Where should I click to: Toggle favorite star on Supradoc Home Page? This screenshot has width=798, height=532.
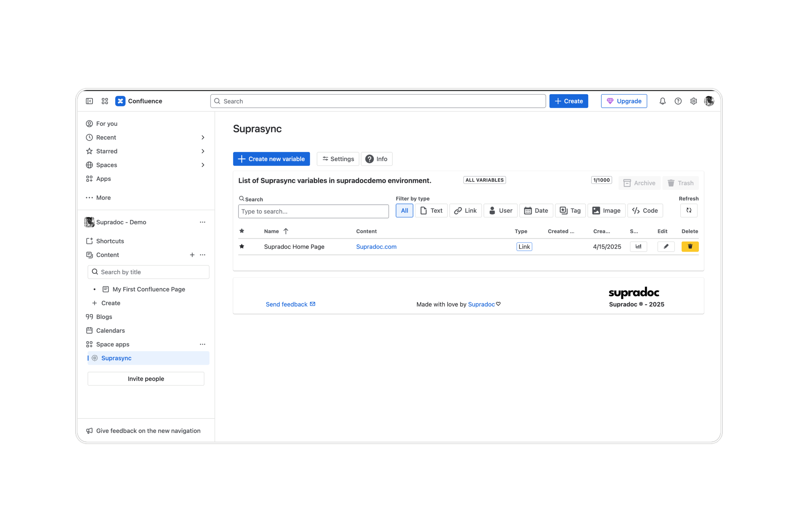pos(242,246)
